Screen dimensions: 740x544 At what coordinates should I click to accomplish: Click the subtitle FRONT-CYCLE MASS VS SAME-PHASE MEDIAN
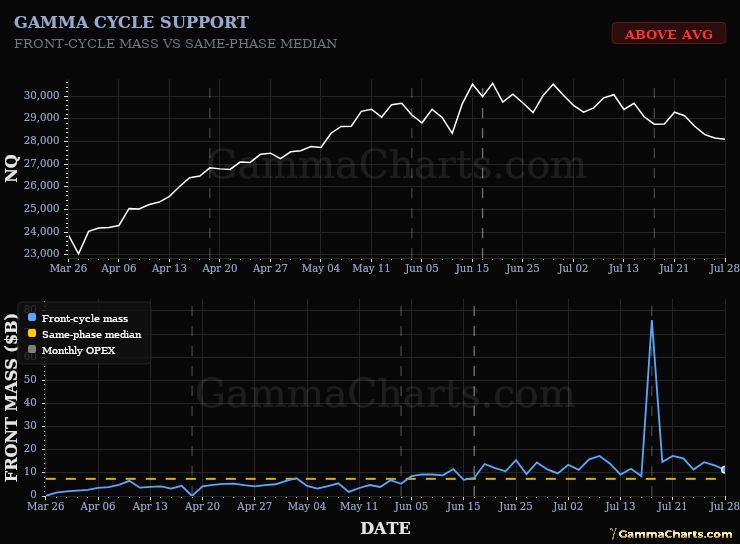point(176,43)
